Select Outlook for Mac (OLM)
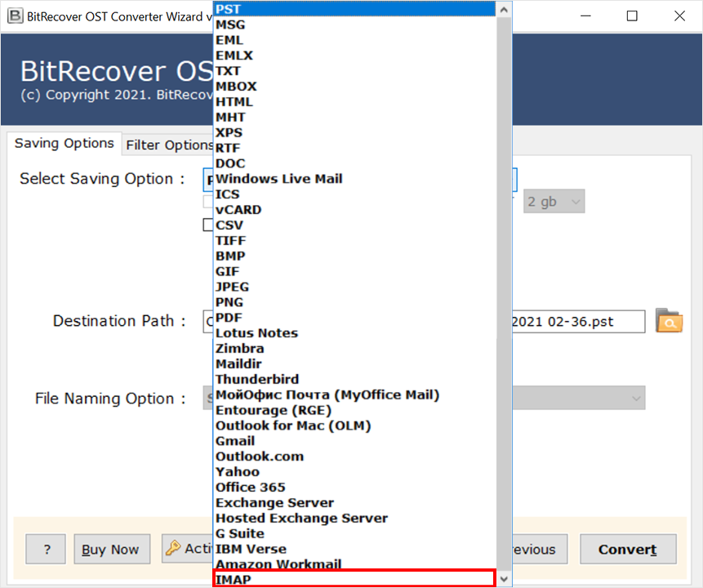Screen dimensions: 703x588 [354, 425]
